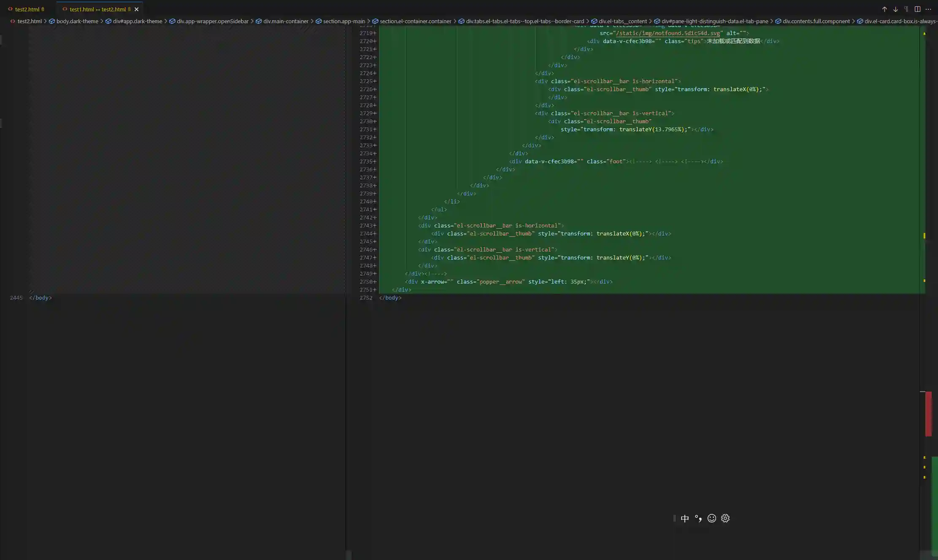Open div.contents.full.component breadcrumb
Screen dimensions: 938x560
tap(816, 21)
